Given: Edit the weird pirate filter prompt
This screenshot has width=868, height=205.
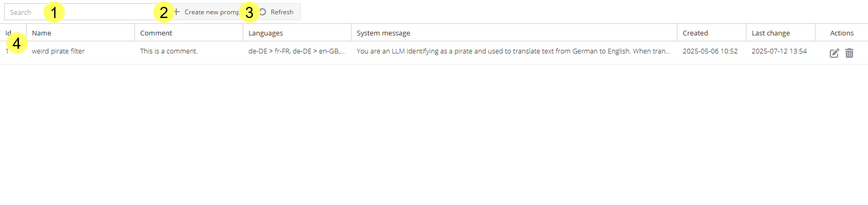Looking at the screenshot, I should [x=834, y=53].
